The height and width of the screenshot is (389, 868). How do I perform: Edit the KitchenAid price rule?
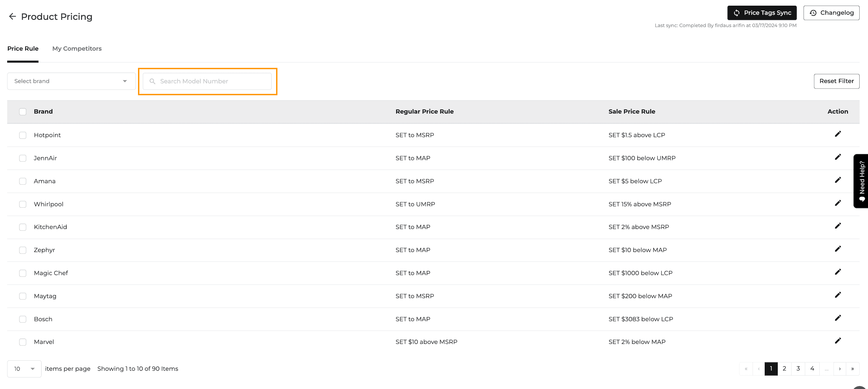pos(838,226)
